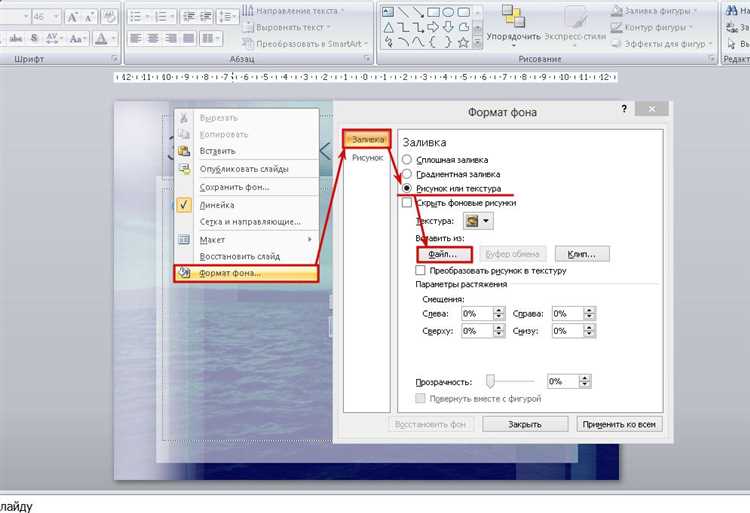This screenshot has width=750, height=513.
Task: Click the increase list level icon
Action: click(207, 17)
